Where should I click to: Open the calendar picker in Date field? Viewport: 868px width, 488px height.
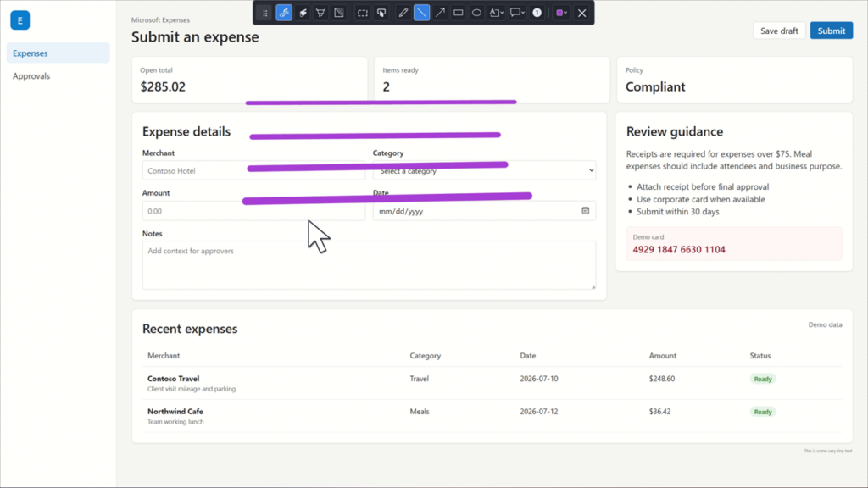click(x=585, y=211)
